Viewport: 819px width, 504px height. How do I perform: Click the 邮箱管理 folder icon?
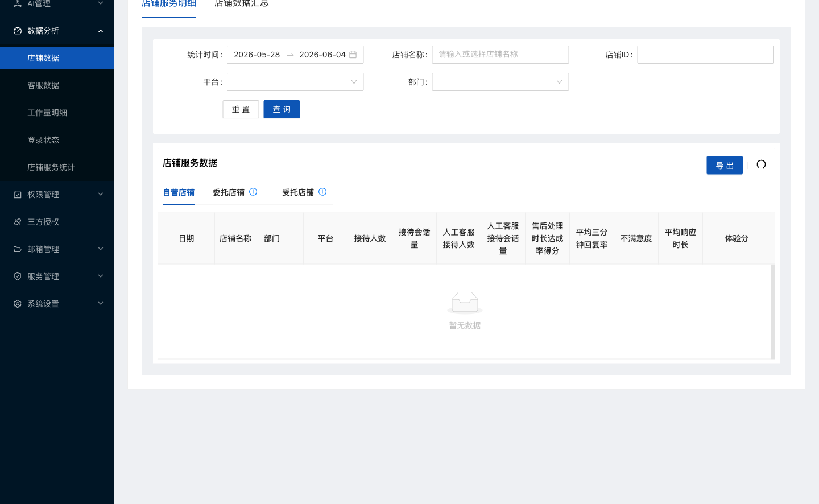click(x=18, y=249)
